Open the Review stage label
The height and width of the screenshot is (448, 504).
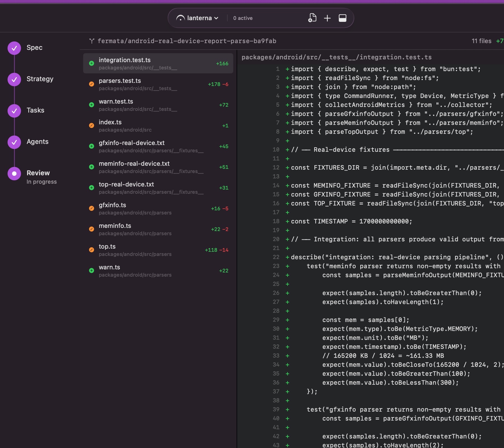pyautogui.click(x=38, y=173)
